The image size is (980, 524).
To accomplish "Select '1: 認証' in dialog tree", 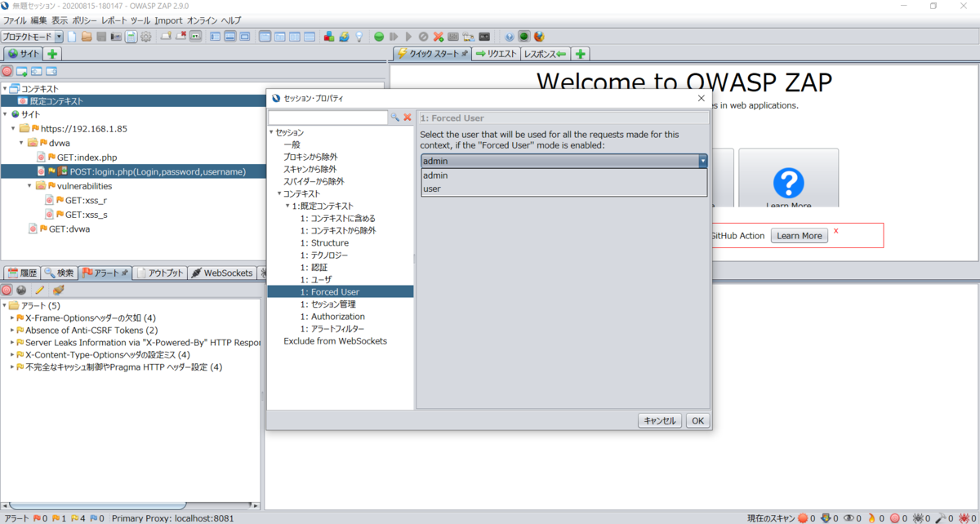I will click(x=314, y=268).
